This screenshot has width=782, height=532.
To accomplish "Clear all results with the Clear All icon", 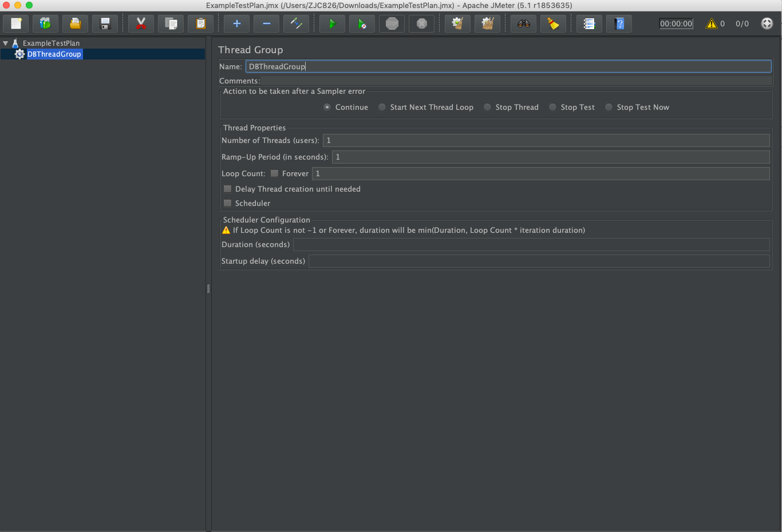I will [x=487, y=23].
